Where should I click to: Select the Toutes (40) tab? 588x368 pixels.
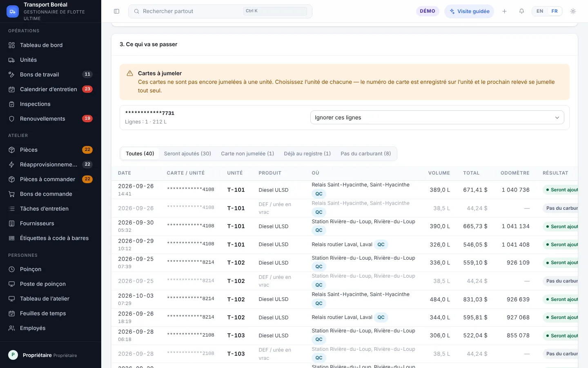pyautogui.click(x=140, y=154)
